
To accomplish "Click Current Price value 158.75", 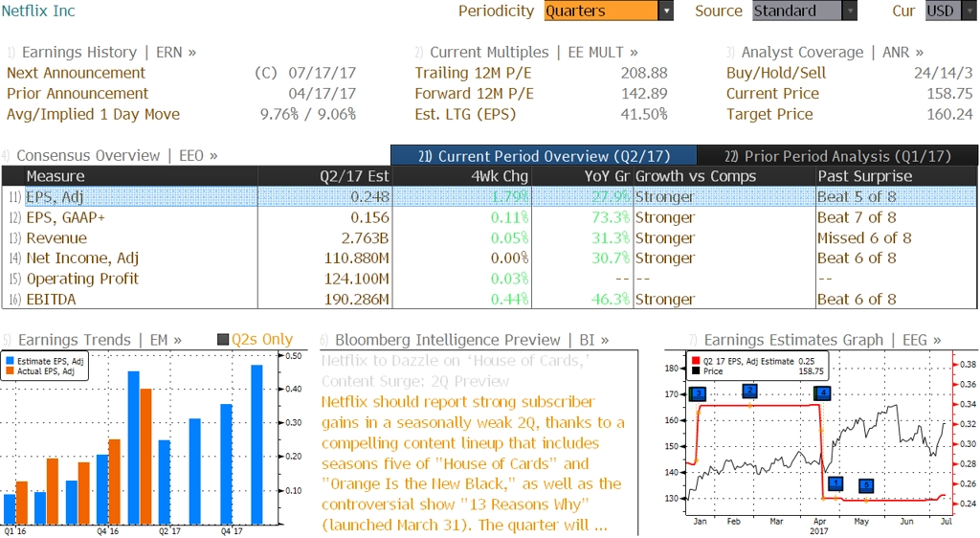I will [950, 93].
